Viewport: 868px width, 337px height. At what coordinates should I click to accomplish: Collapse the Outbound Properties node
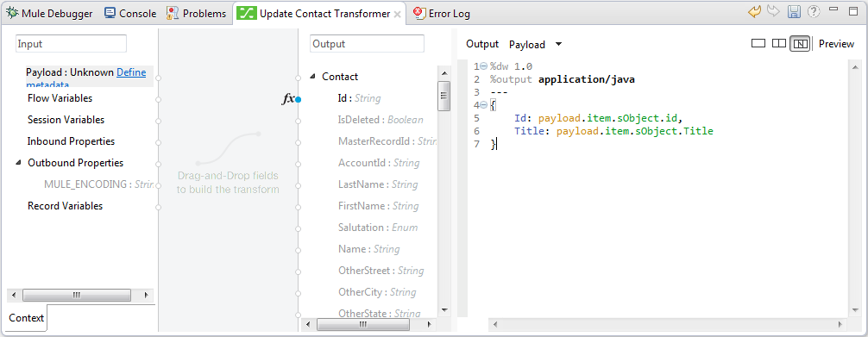coord(18,163)
